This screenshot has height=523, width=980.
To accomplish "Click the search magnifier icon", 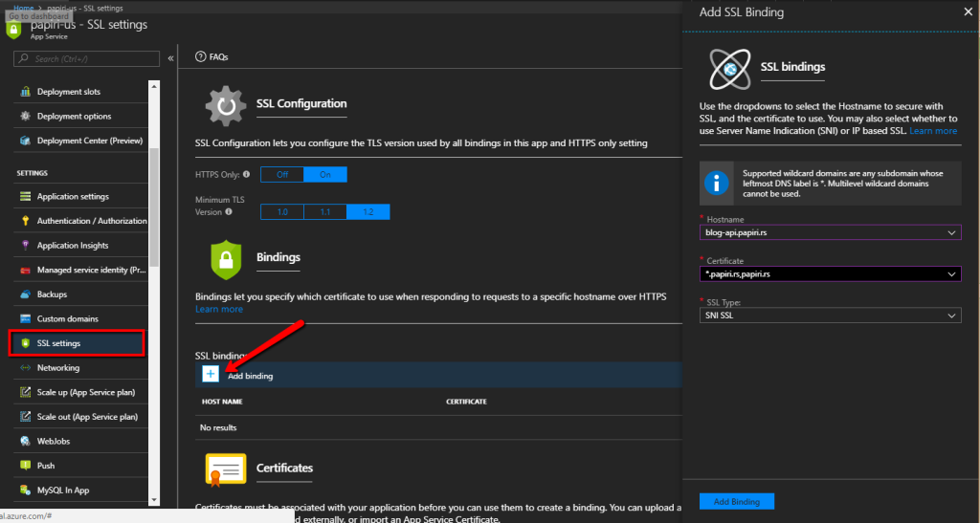I will coord(24,58).
